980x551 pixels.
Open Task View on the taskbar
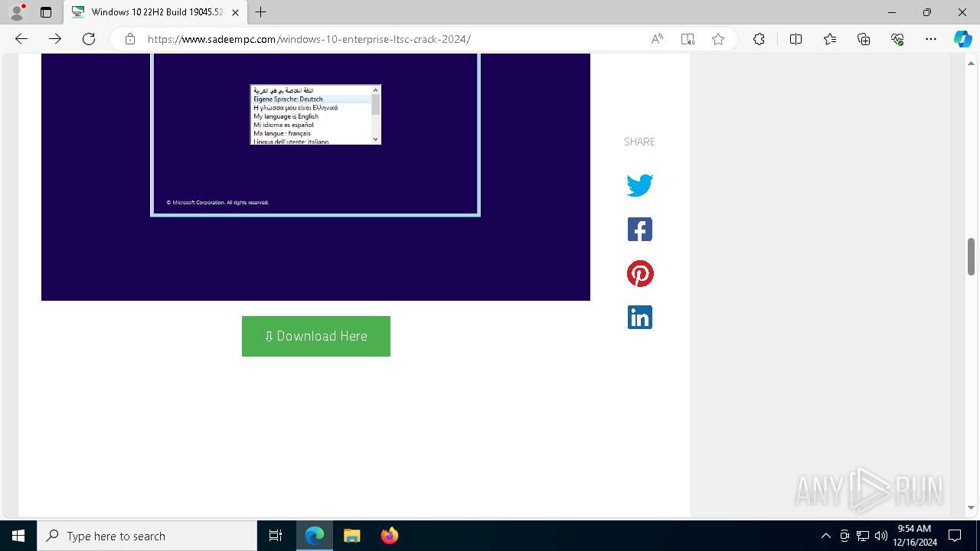(276, 536)
